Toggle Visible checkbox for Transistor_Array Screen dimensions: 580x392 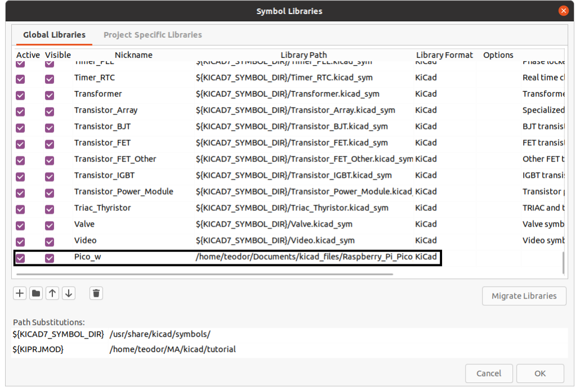(49, 111)
